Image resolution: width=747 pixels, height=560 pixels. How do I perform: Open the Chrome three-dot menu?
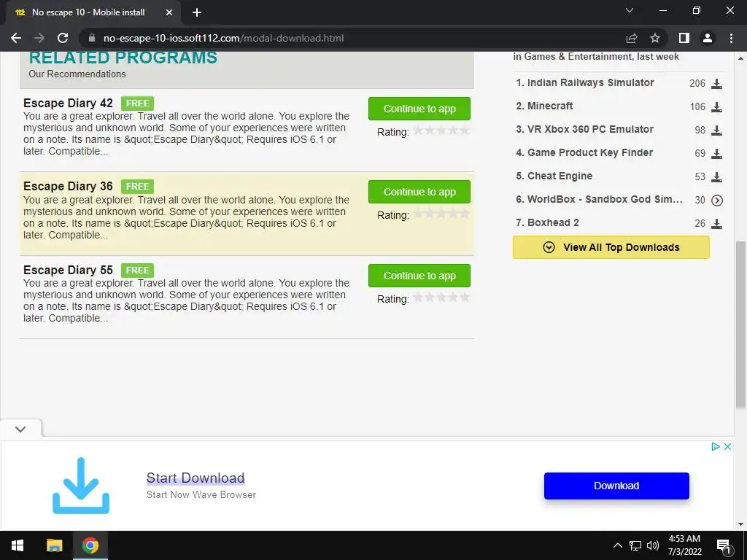click(x=731, y=38)
